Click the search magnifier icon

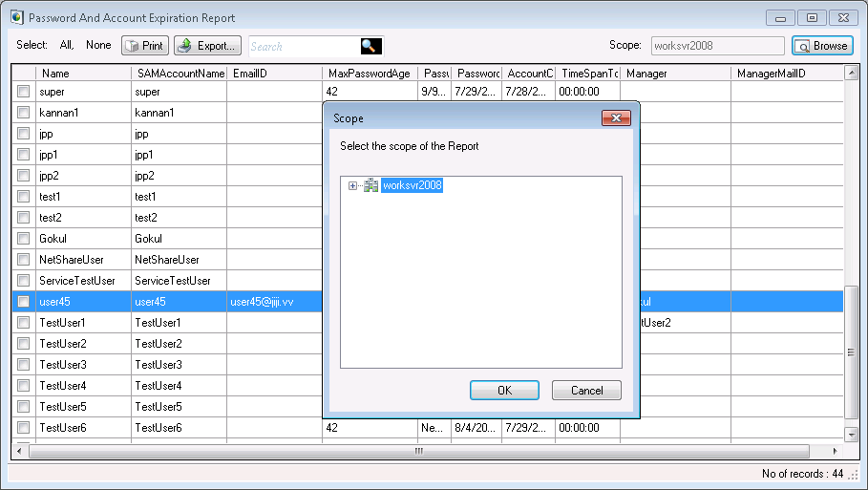[x=370, y=46]
